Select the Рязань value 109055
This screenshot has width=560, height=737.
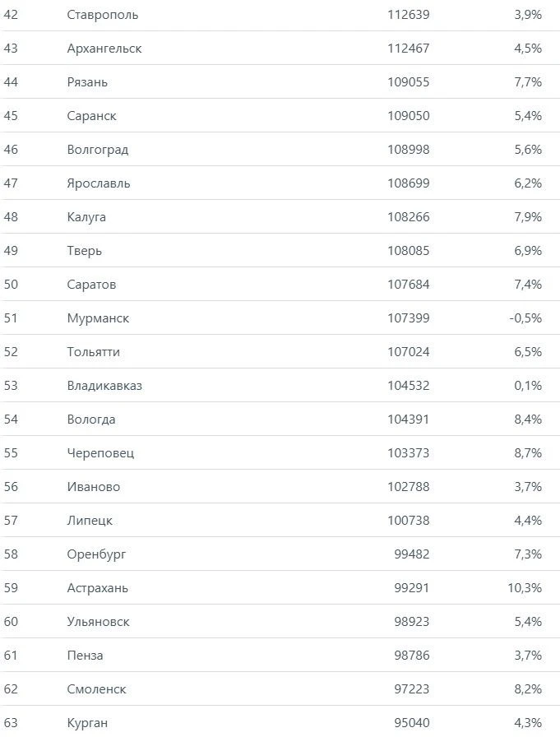tap(408, 82)
